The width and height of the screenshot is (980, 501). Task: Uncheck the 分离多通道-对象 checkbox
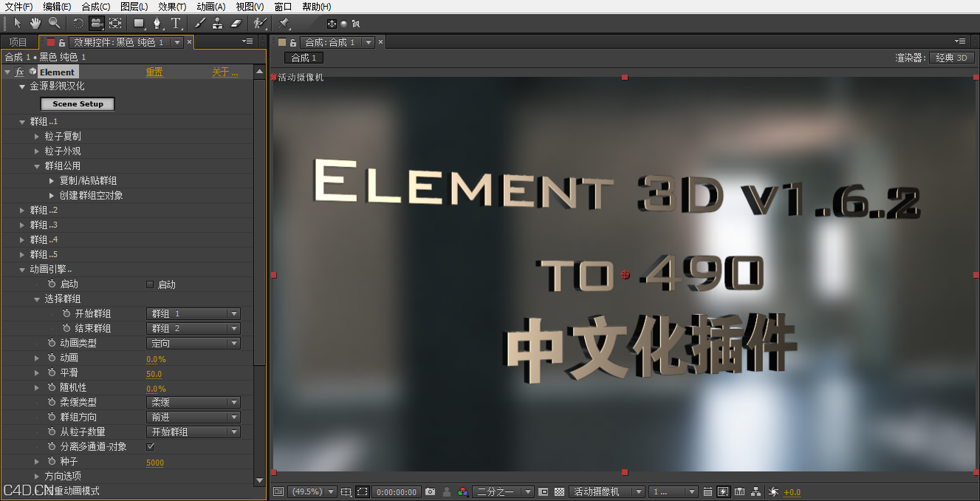point(150,446)
